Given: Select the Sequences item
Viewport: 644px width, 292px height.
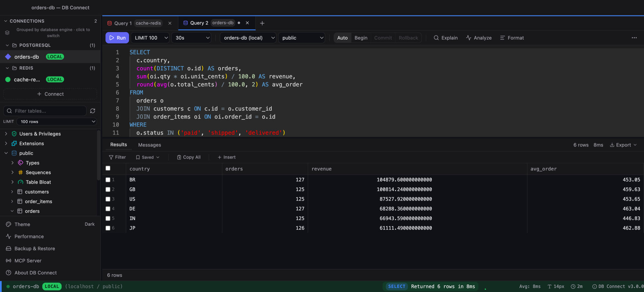Looking at the screenshot, I should click(x=38, y=172).
